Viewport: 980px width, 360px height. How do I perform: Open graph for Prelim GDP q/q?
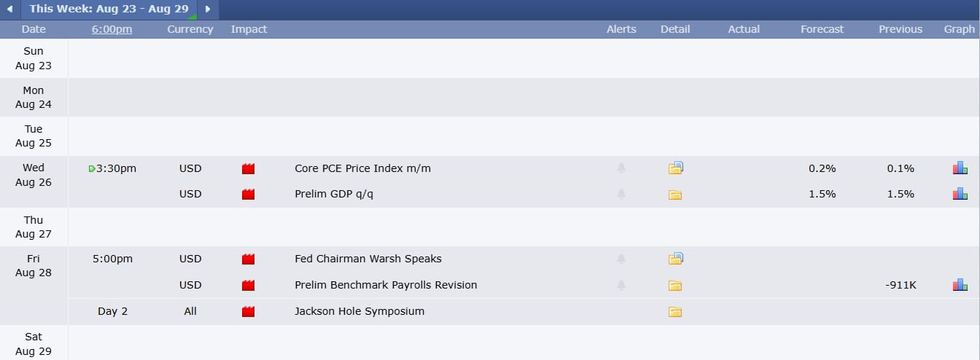click(x=960, y=194)
